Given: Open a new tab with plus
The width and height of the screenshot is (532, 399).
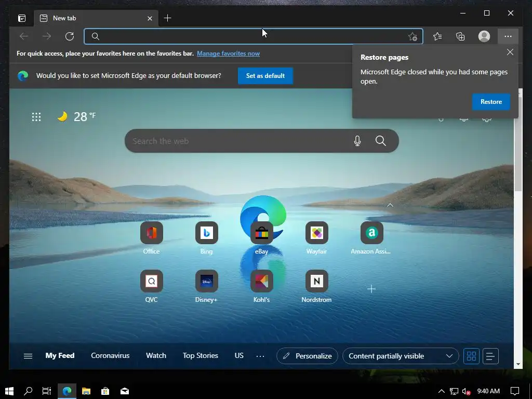Looking at the screenshot, I should [167, 18].
